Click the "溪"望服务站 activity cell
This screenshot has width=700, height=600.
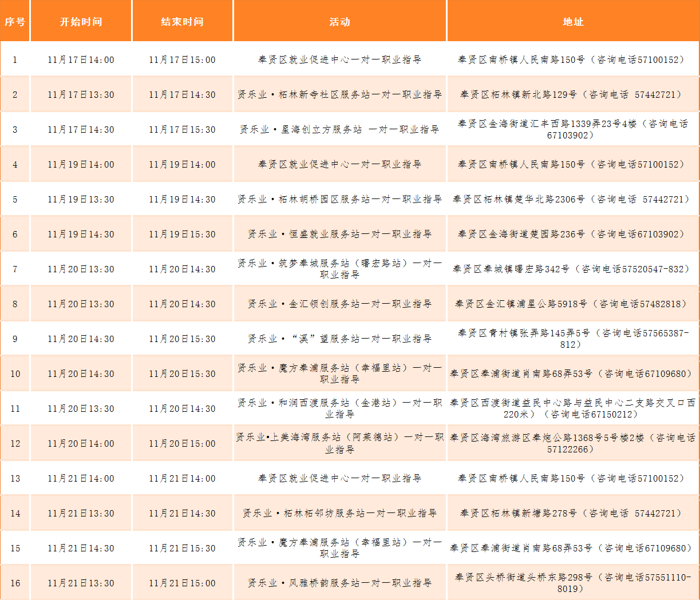point(339,339)
